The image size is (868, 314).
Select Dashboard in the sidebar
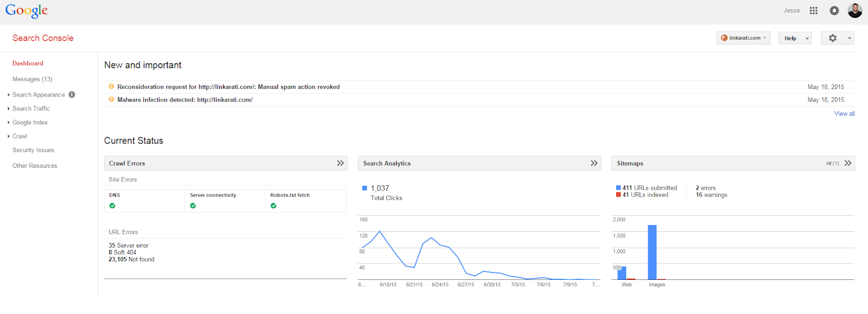(28, 64)
